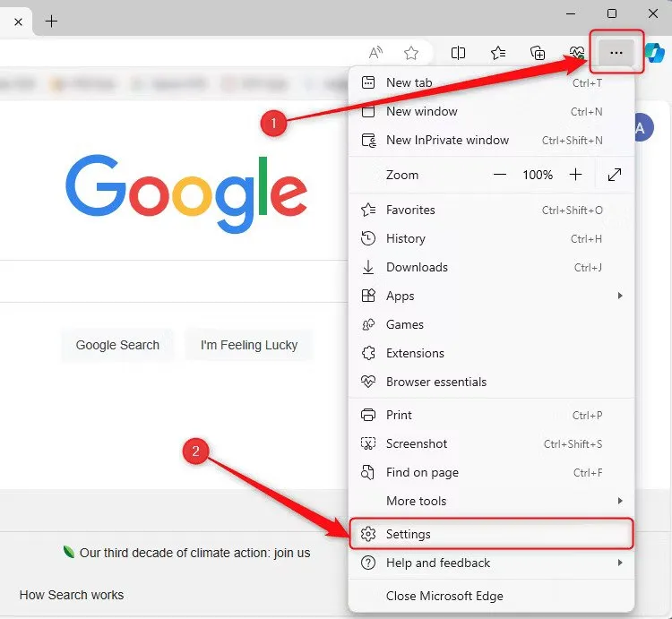Minimize the Edge window
Screen dimensions: 672x619
click(571, 13)
